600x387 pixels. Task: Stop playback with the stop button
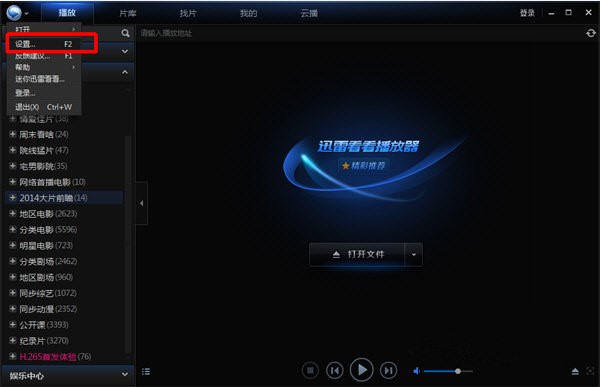(310, 371)
